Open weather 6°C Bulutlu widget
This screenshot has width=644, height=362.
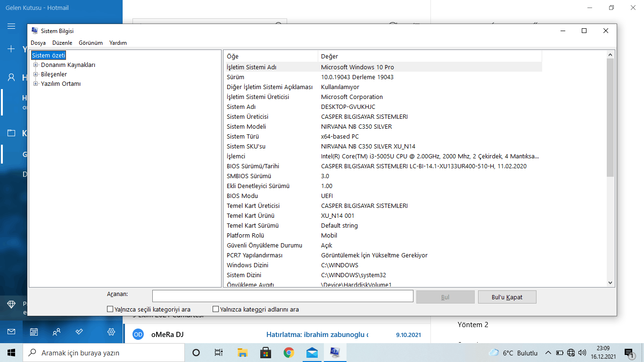click(513, 353)
